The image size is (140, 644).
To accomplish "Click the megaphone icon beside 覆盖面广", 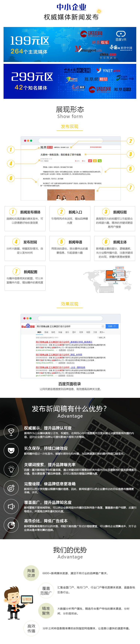I will pyautogui.click(x=11, y=506).
